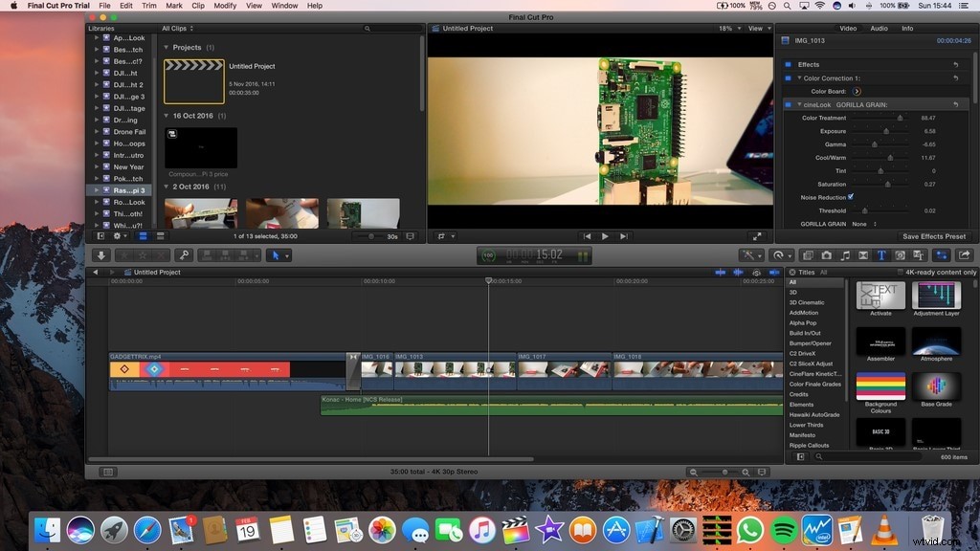This screenshot has width=980, height=551.
Task: Open the Media Import window
Action: [100, 255]
